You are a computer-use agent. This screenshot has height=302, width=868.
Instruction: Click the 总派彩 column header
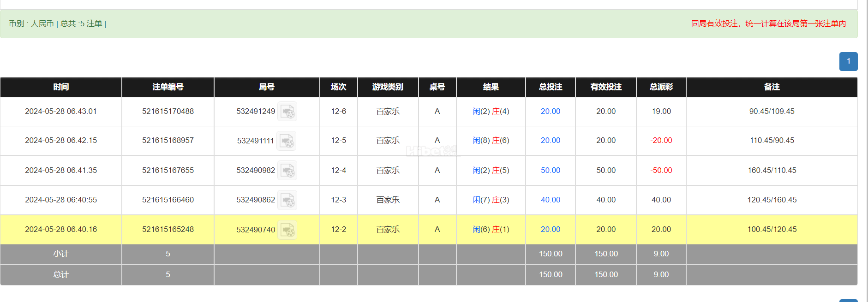click(x=661, y=87)
